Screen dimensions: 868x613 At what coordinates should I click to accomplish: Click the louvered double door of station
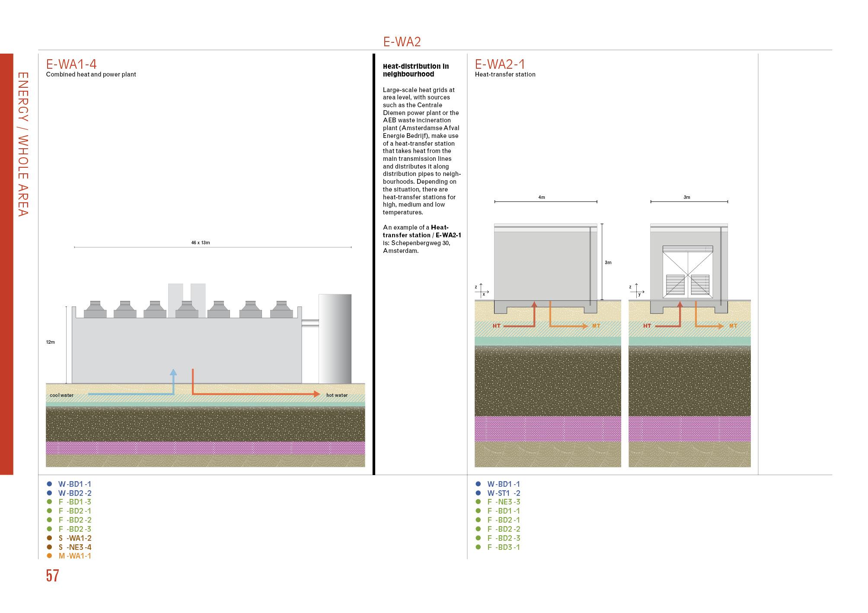(x=688, y=272)
